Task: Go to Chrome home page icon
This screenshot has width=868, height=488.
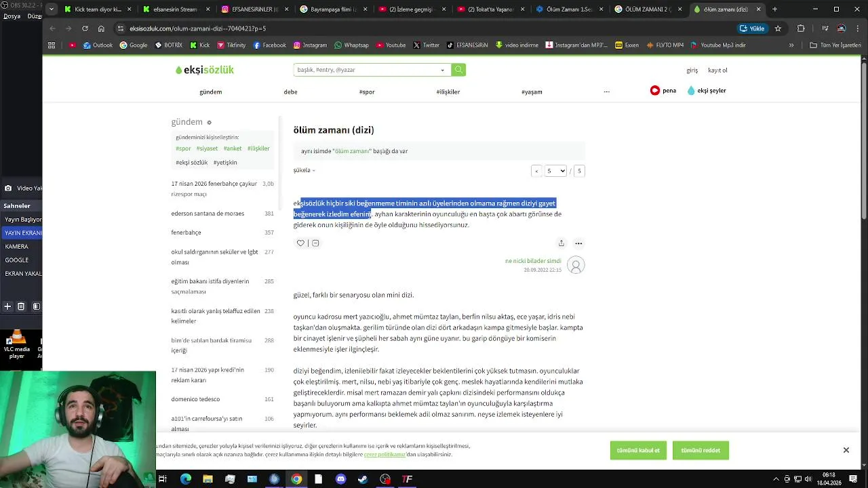Action: click(101, 28)
